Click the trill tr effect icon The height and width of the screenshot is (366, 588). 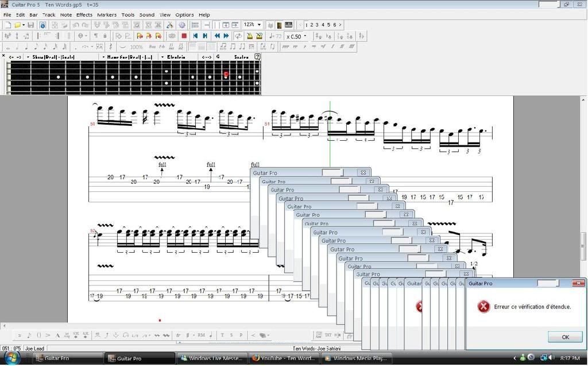pos(179,335)
